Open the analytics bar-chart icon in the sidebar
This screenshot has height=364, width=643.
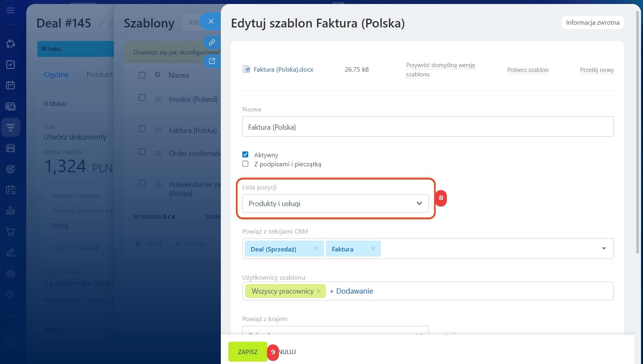(11, 210)
